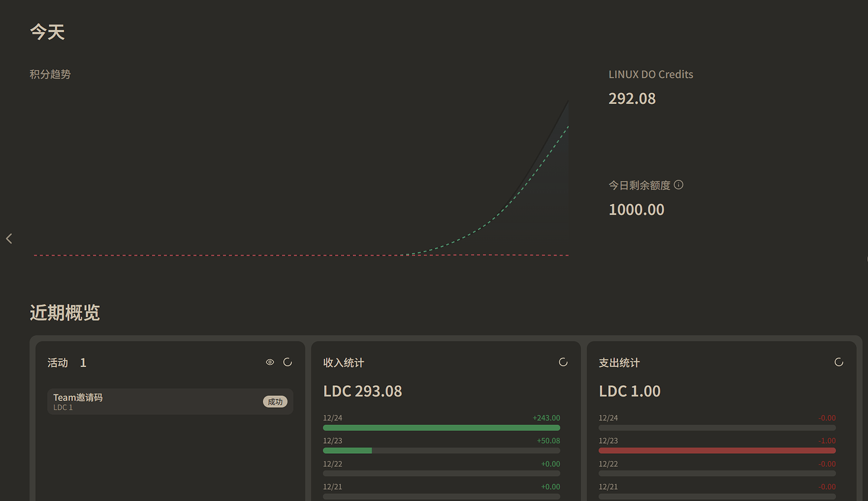Image resolution: width=868 pixels, height=501 pixels.
Task: Click the 12/23 expense red bar
Action: pos(717,451)
